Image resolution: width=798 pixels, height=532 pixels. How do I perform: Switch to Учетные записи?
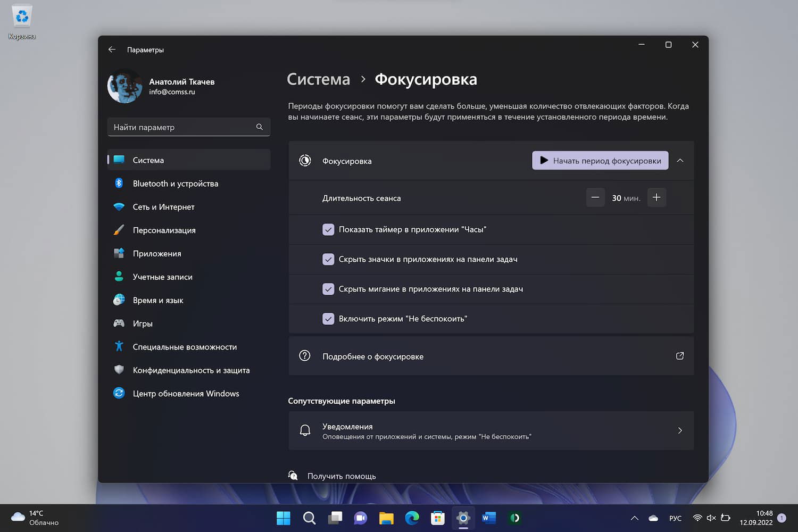189,277
